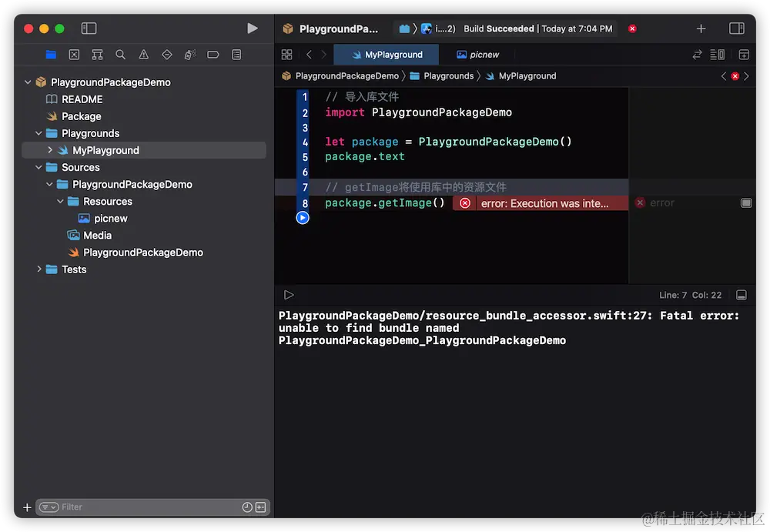The height and width of the screenshot is (532, 770).
Task: Toggle the navigator sidebar button
Action: [89, 28]
